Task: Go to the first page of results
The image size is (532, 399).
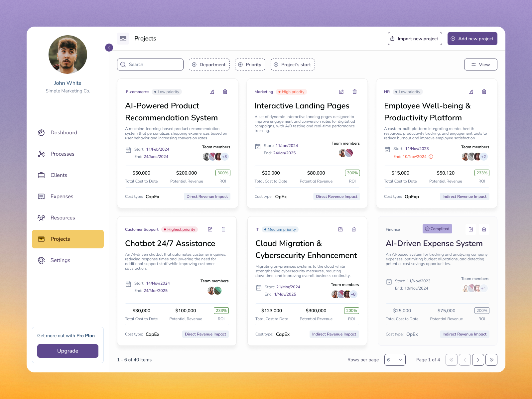Action: [452, 360]
